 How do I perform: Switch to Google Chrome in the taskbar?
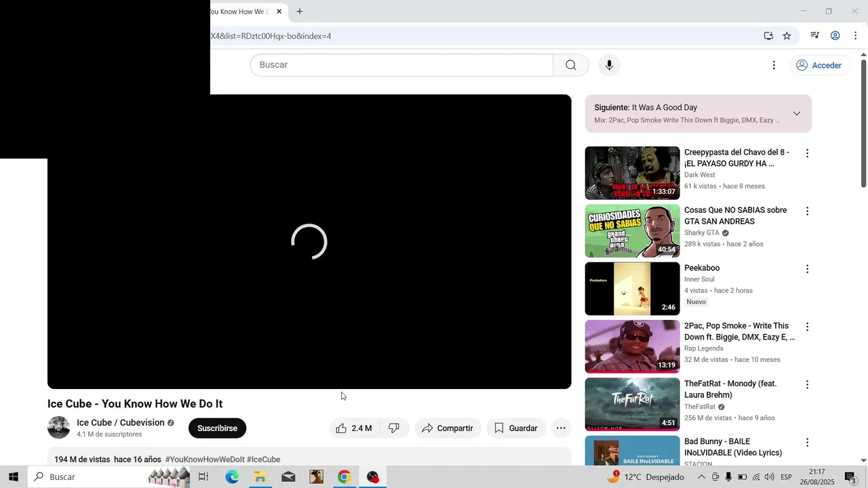[x=344, y=477]
